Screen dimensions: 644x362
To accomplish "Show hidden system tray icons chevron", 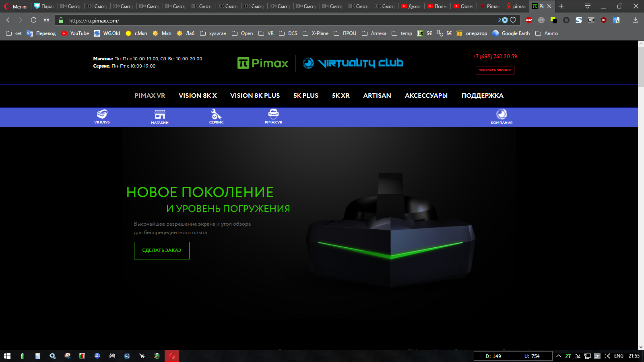I will coord(559,356).
